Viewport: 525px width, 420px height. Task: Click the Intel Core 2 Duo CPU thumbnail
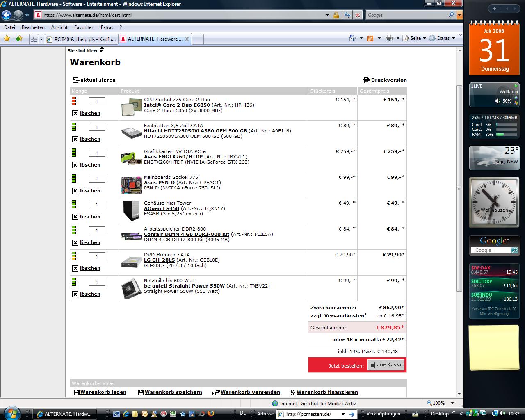coord(132,107)
